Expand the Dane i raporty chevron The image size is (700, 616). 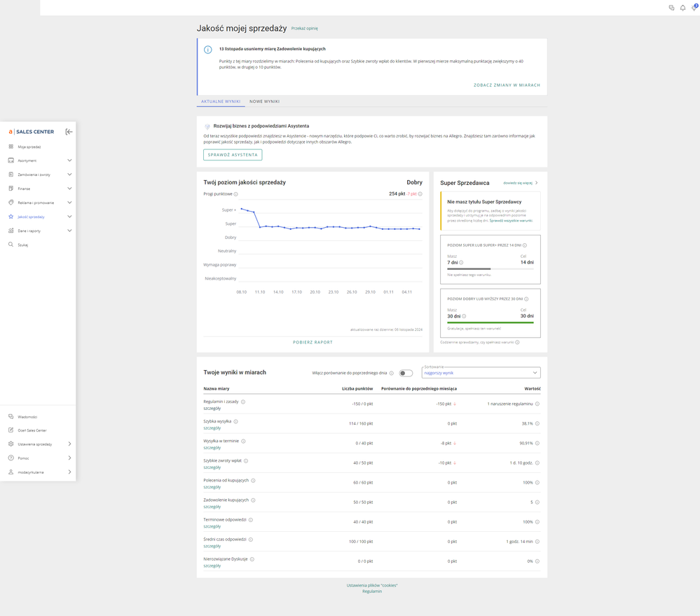(x=69, y=231)
